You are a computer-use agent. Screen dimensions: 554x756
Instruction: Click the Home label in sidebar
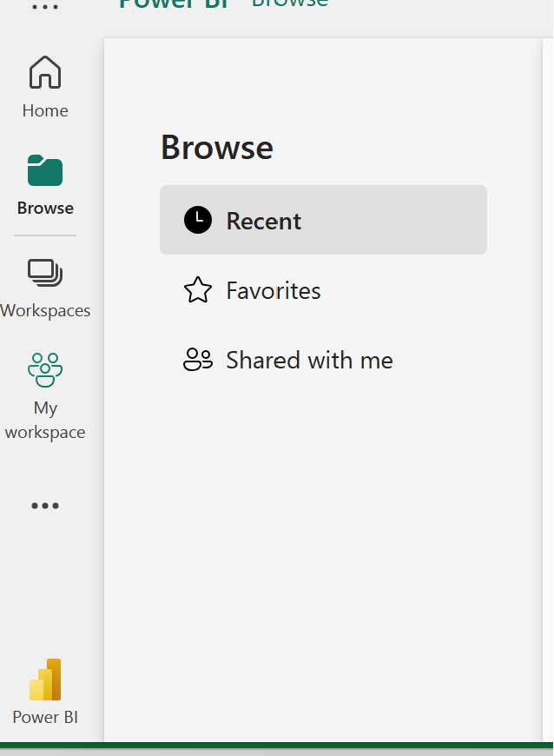click(x=45, y=111)
